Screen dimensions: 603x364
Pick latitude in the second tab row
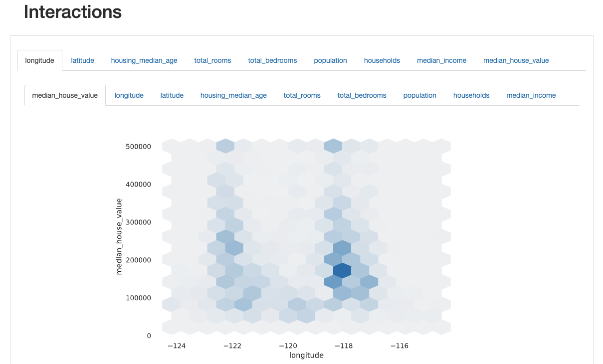[172, 95]
